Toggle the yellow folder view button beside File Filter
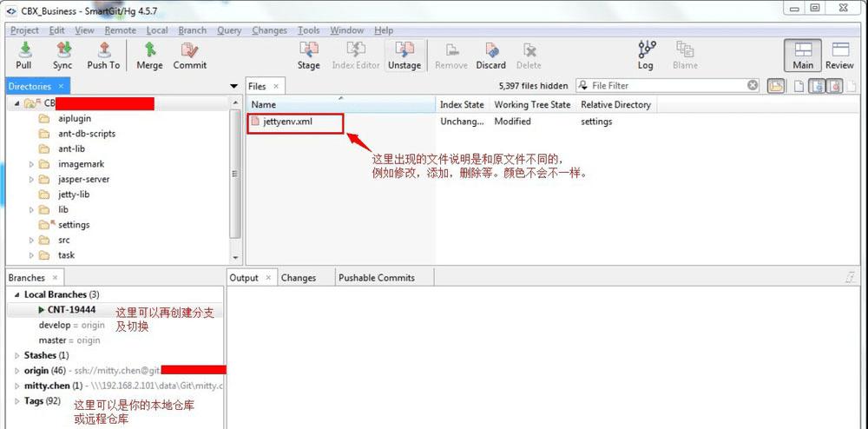The height and width of the screenshot is (429, 868). 775,86
